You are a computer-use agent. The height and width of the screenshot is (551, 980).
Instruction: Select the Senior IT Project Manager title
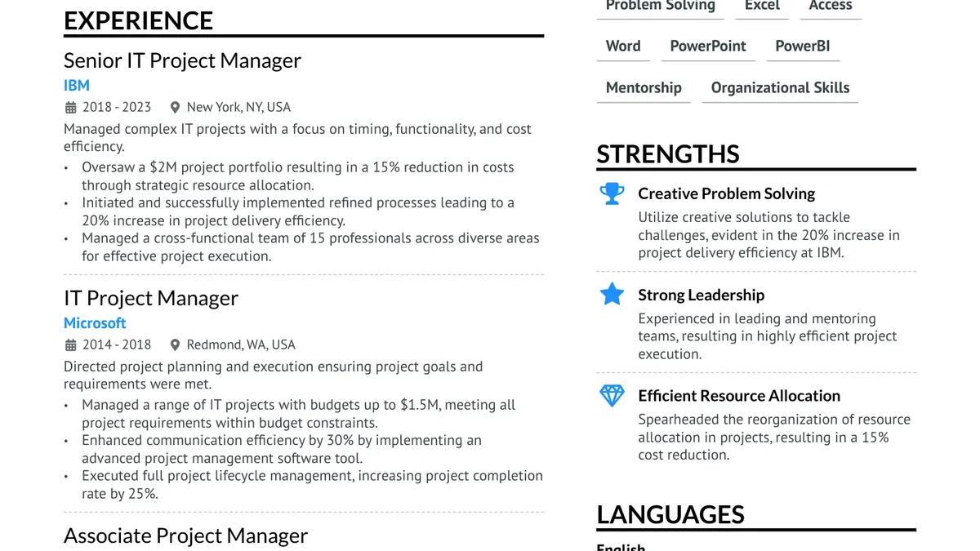[182, 60]
